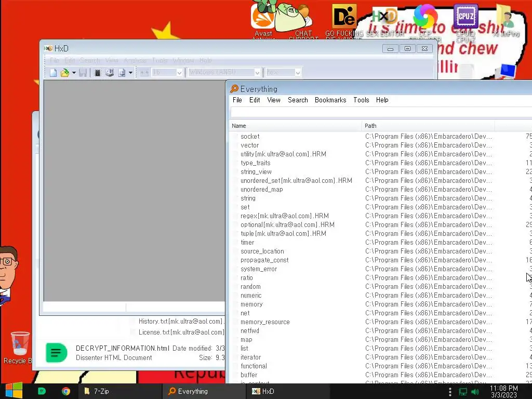The image size is (532, 399).
Task: Click the green Dissenter taskbar icon
Action: (x=42, y=391)
